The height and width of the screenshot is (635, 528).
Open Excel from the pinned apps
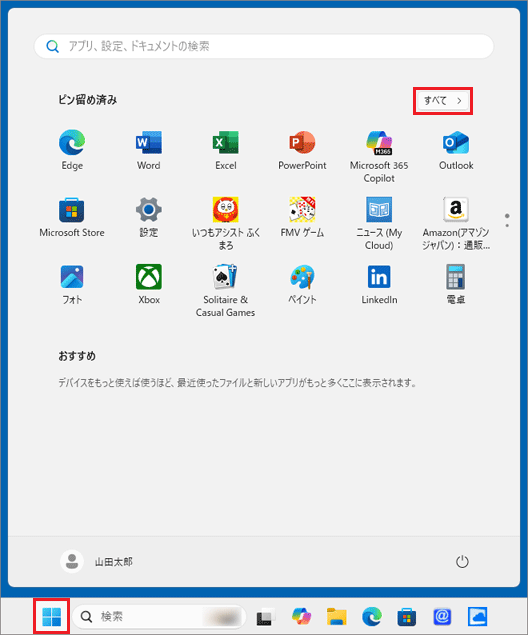pyautogui.click(x=226, y=150)
